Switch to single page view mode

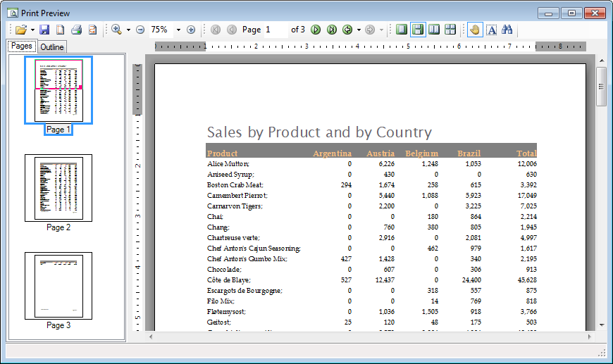[402, 30]
